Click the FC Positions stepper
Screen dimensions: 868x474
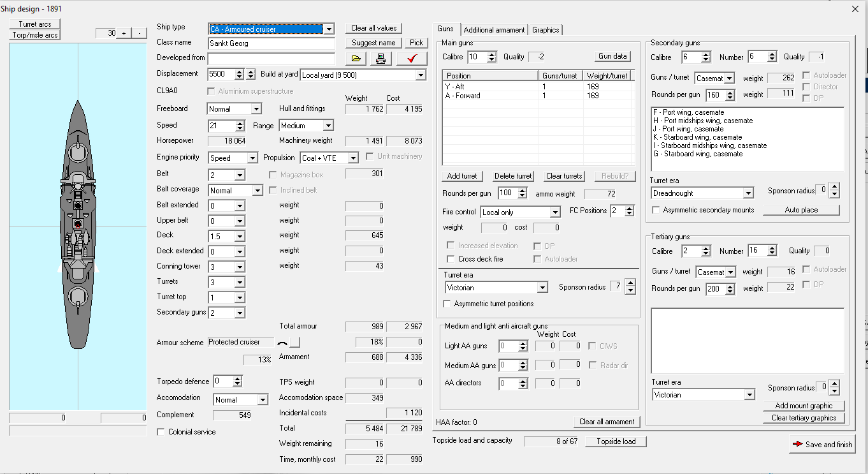click(x=629, y=211)
